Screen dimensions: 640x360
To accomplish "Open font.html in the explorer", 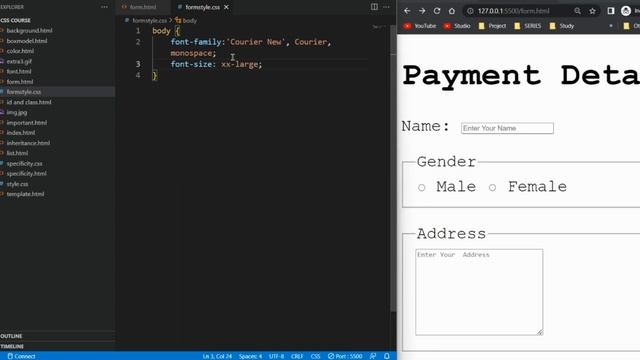I will (19, 71).
